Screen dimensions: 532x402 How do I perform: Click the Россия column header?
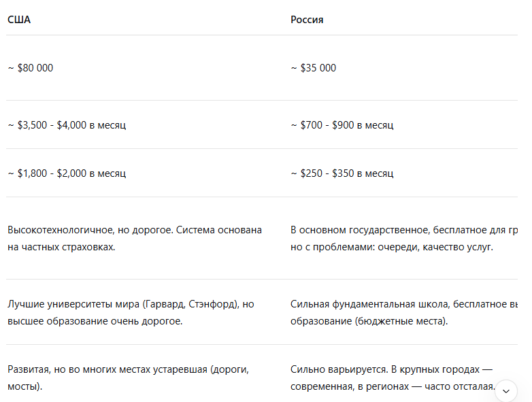pyautogui.click(x=307, y=20)
